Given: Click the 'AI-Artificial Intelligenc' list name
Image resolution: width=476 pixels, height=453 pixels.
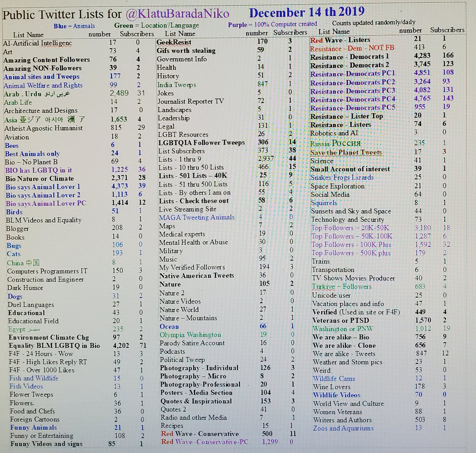Looking at the screenshot, I should click(x=37, y=43).
